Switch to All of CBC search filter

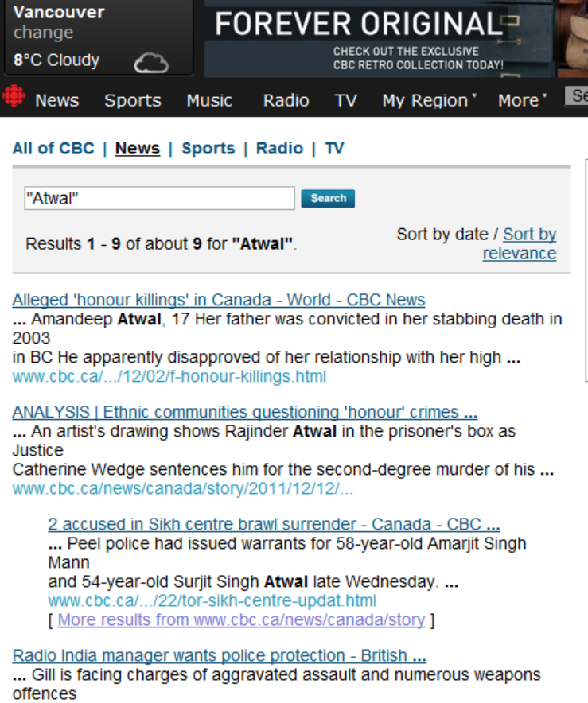[53, 148]
